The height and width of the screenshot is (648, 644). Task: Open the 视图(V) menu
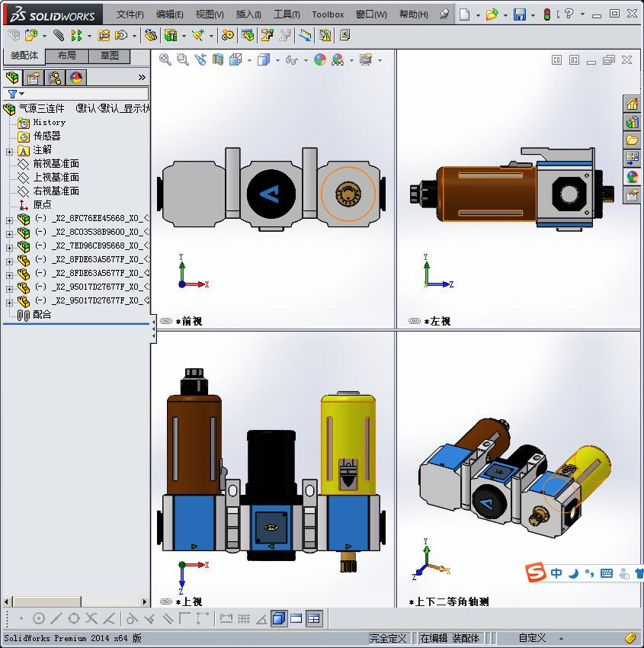pos(210,14)
